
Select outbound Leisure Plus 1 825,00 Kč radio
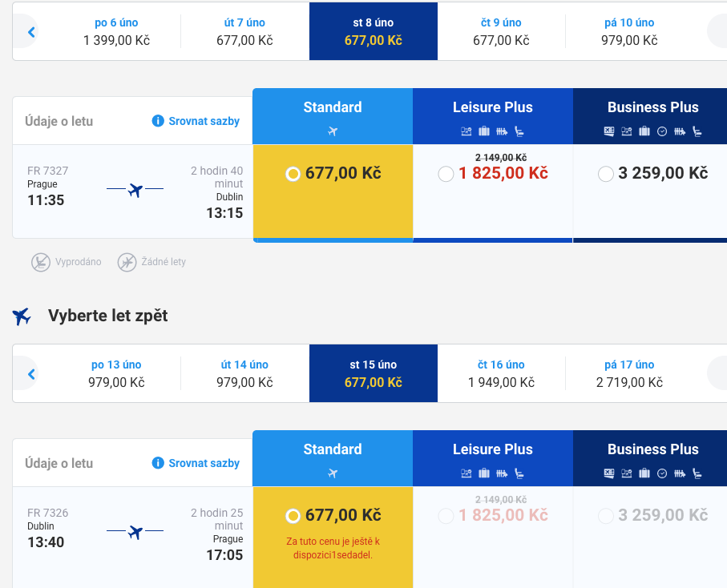coord(446,174)
